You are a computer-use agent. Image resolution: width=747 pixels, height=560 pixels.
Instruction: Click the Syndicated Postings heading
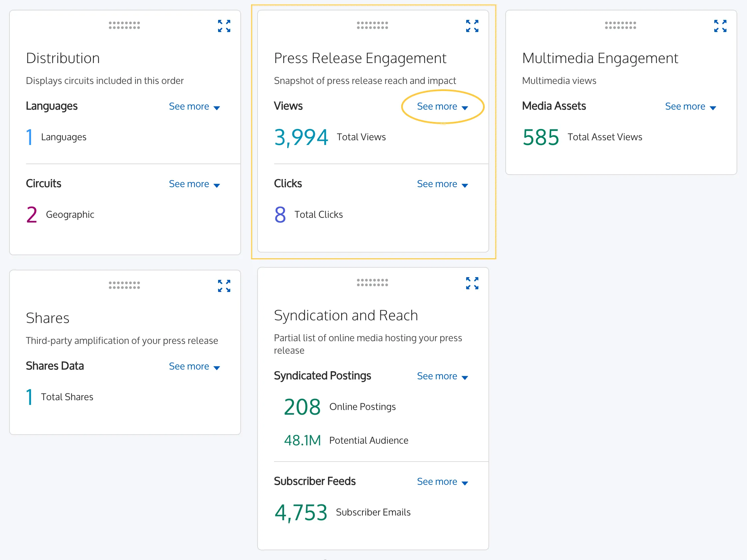coord(323,376)
